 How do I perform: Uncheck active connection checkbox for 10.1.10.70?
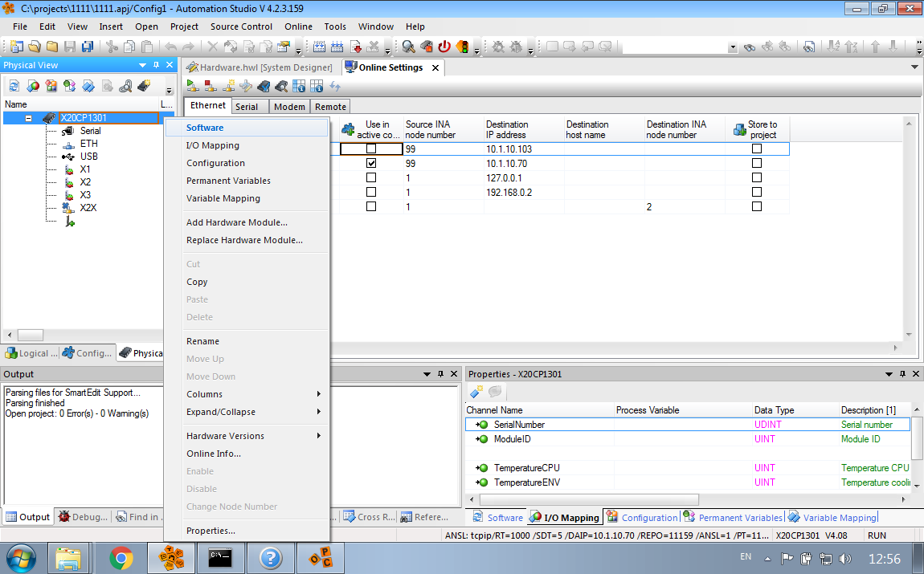[x=371, y=163]
